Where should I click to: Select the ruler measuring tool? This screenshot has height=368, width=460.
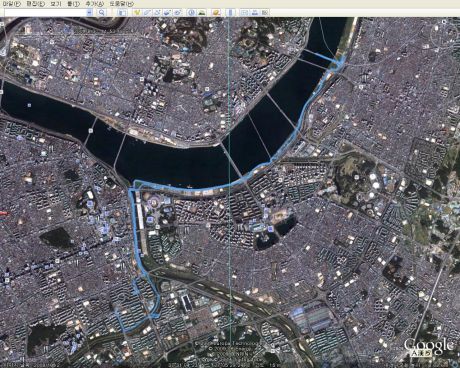(x=230, y=13)
